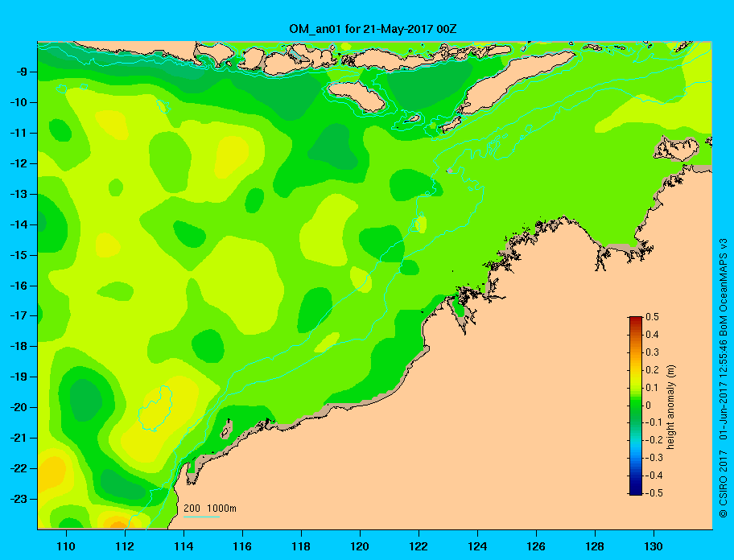Click latitude label -21 on the y-axis

(19, 438)
